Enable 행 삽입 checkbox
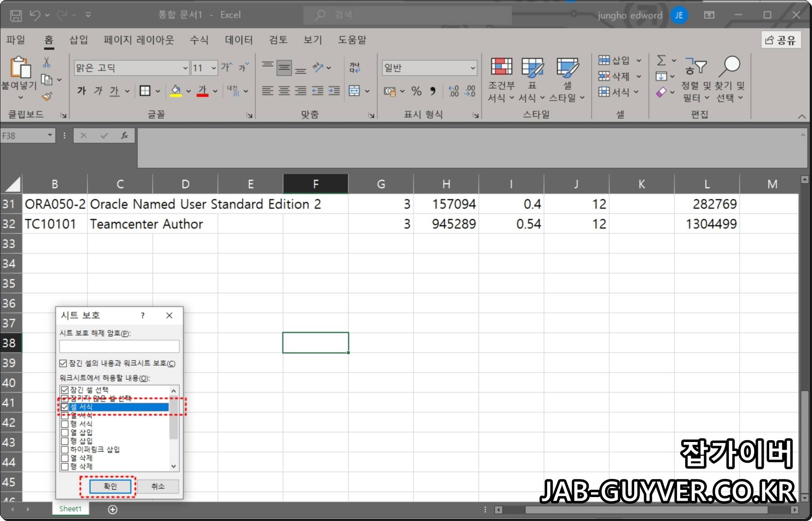Screen dimensions: 812x521 65,441
